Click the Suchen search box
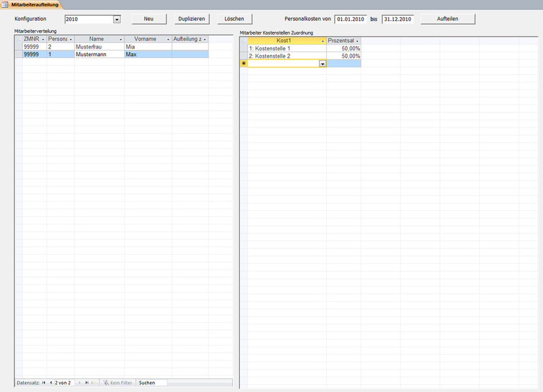Image resolution: width=543 pixels, height=392 pixels. 152,383
